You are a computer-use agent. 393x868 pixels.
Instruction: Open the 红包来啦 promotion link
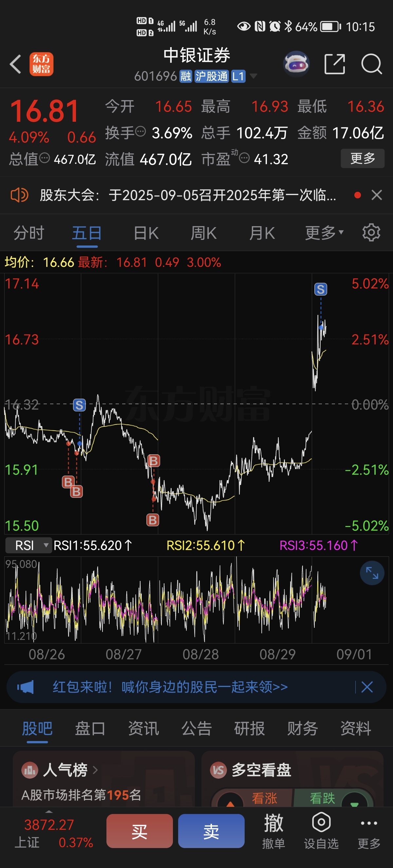pos(170,687)
